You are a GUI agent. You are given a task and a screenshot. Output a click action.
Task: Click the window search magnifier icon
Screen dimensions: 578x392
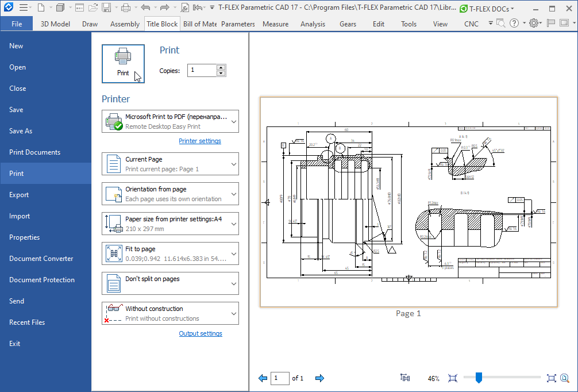[500, 23]
